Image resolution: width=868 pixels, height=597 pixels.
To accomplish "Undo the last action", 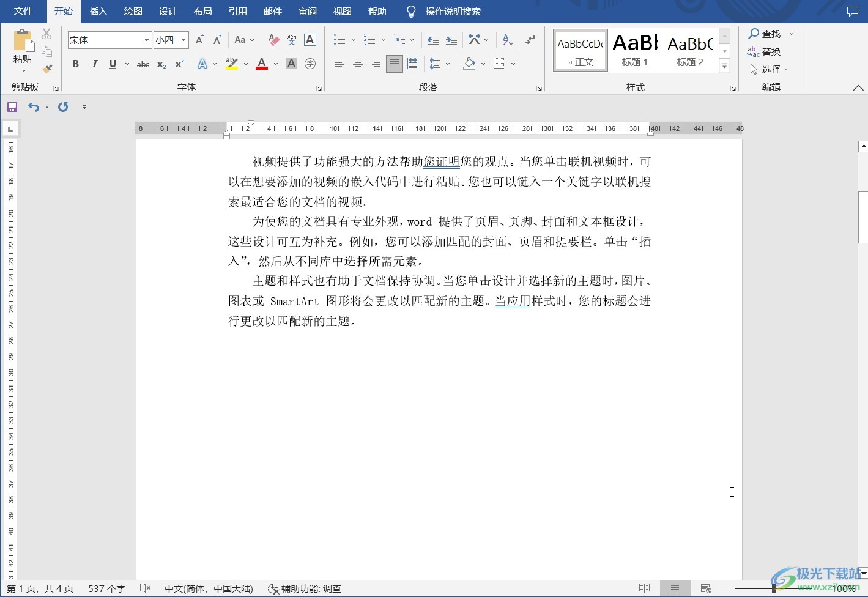I will [34, 107].
